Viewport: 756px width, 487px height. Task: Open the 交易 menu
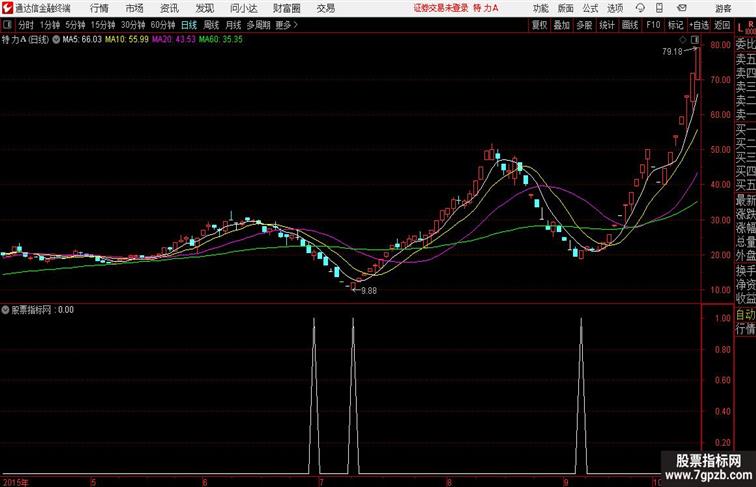(325, 8)
